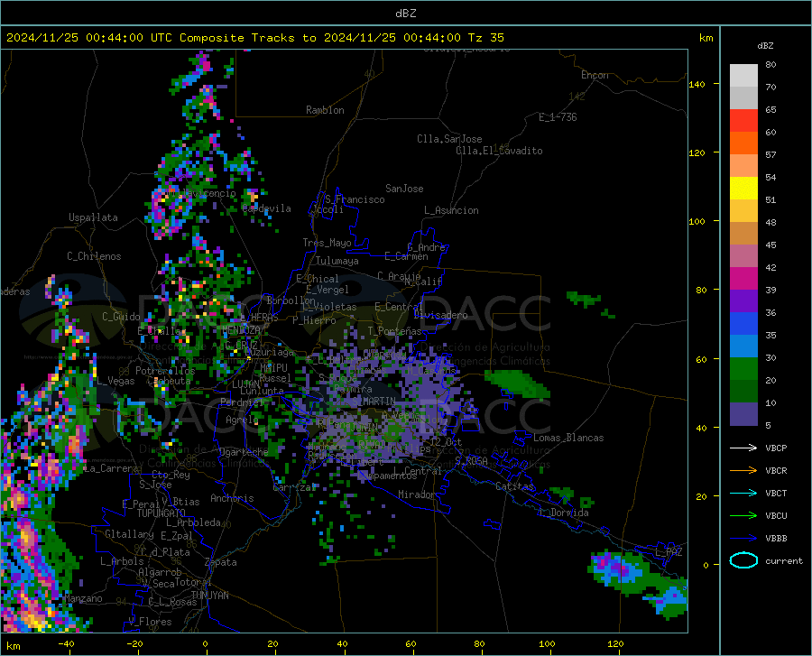Pick the slate 5 dBZ legend color
Image resolution: width=812 pixels, height=656 pixels.
(743, 414)
